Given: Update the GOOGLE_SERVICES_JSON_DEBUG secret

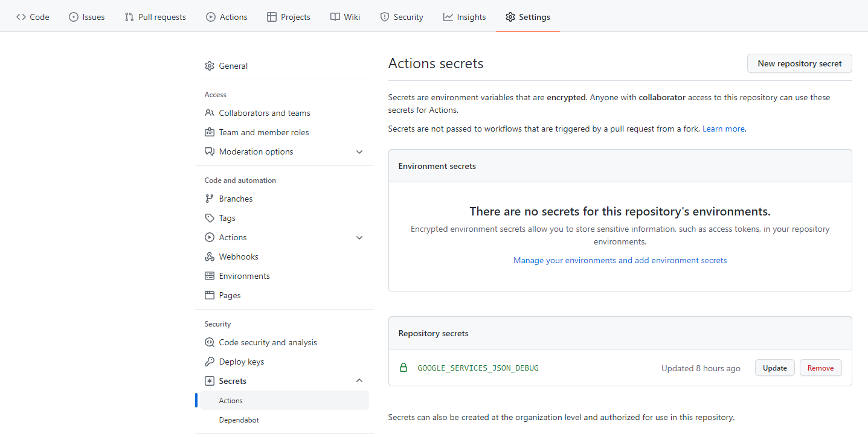Looking at the screenshot, I should point(774,368).
